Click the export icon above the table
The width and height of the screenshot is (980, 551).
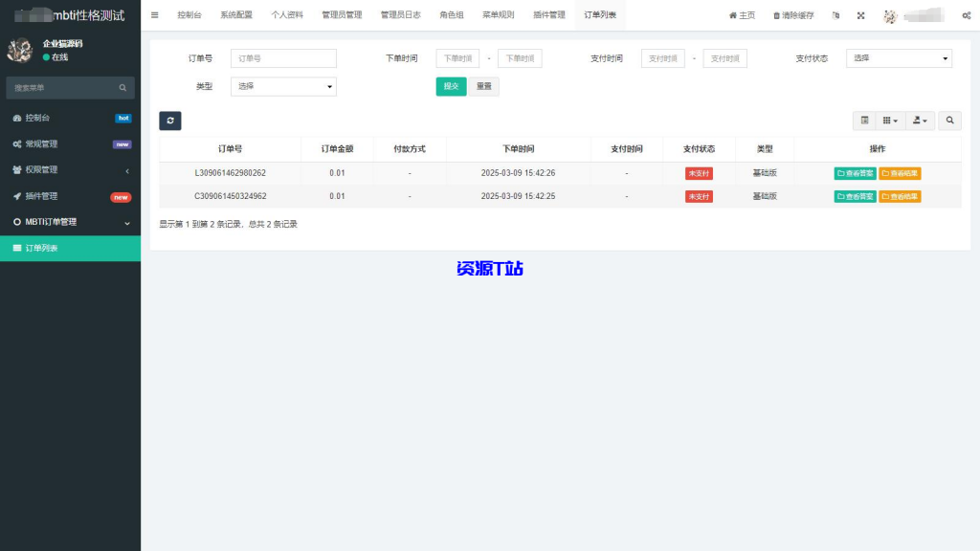919,120
